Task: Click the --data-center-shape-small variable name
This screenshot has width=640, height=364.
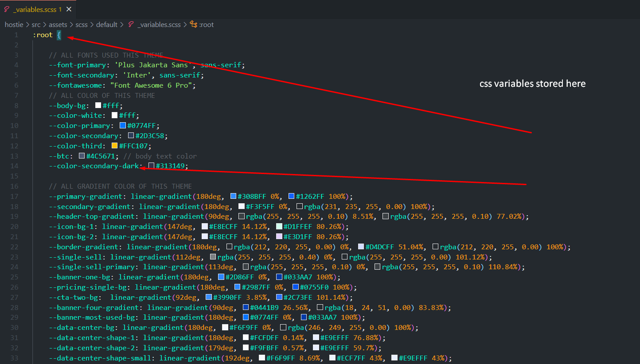Action: coord(100,358)
